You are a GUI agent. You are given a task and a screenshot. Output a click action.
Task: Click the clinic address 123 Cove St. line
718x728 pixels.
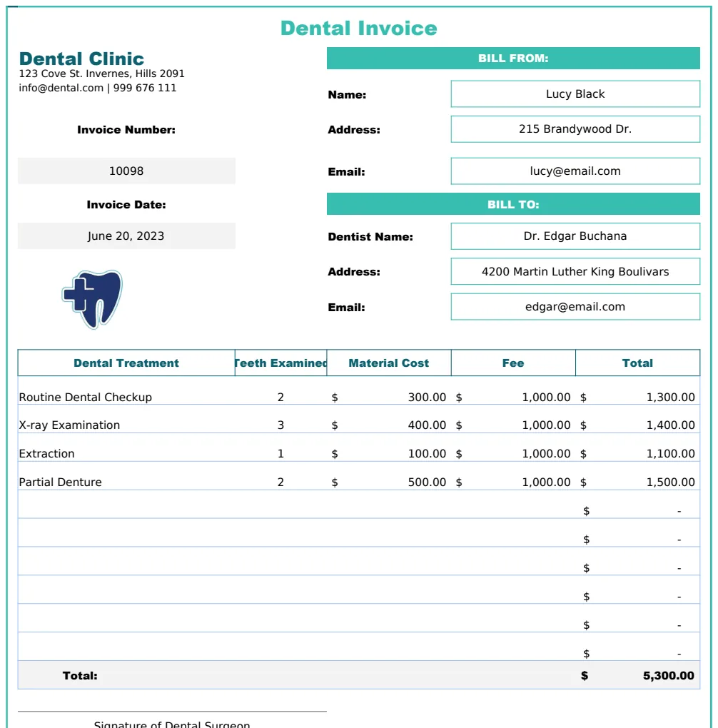coord(102,74)
